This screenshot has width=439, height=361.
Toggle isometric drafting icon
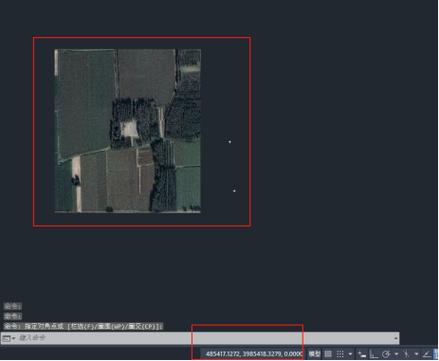click(406, 354)
